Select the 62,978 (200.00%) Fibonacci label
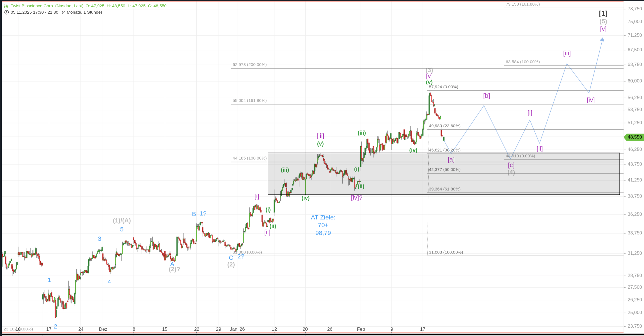Screen dimensions: 644x336 point(249,65)
